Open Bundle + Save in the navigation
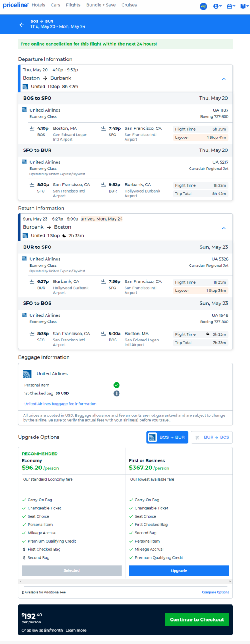This screenshot has height=644, width=250. (101, 5)
